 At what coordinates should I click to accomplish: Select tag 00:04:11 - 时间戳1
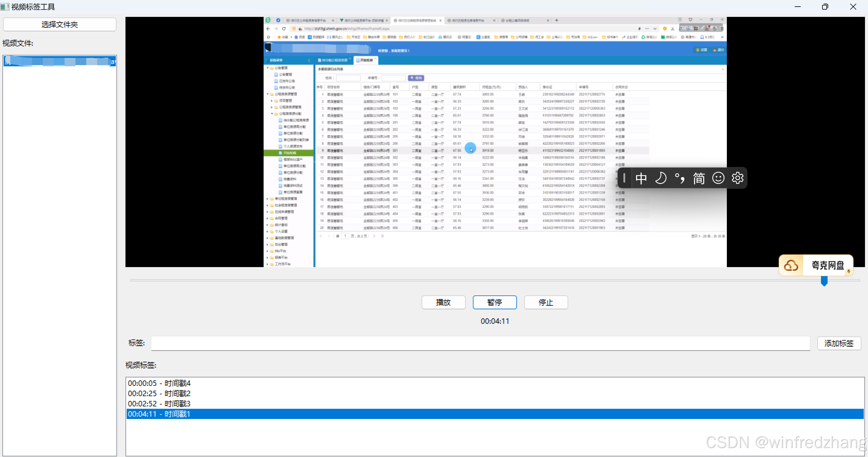pyautogui.click(x=495, y=414)
